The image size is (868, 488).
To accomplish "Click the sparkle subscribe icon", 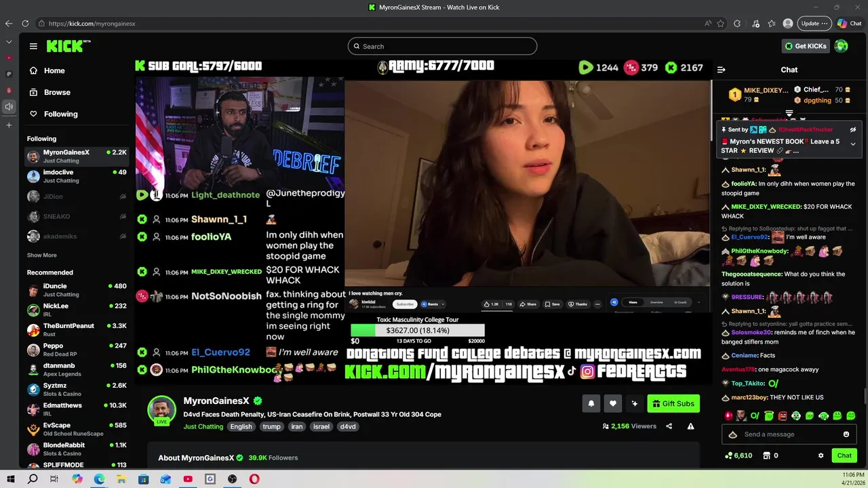I will (x=634, y=403).
